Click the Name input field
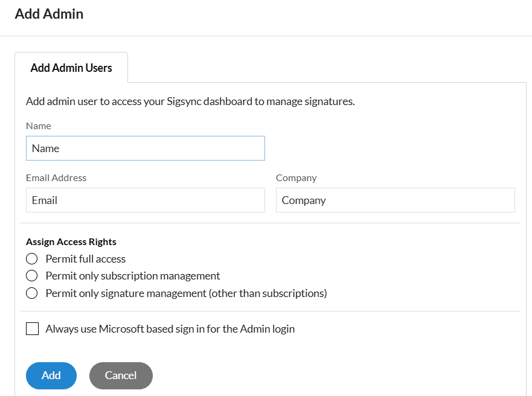The width and height of the screenshot is (532, 396). coord(145,148)
